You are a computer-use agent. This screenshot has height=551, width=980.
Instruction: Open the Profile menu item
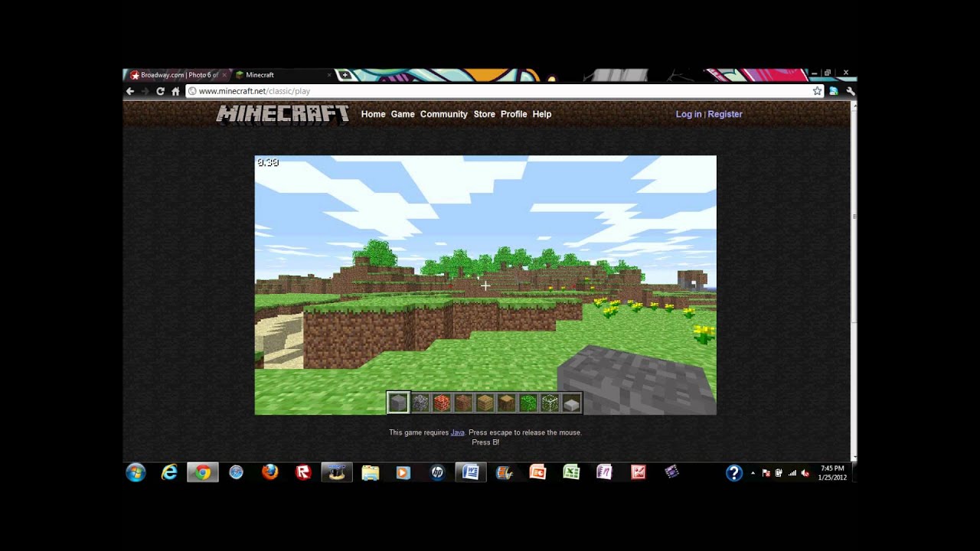(x=514, y=114)
